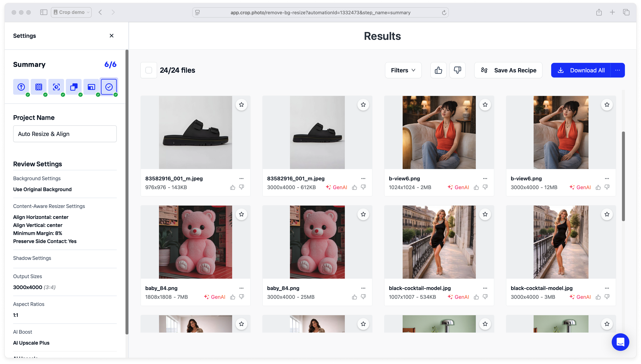Open a new browser tab
Viewport: 641px width, 364px height.
point(612,12)
